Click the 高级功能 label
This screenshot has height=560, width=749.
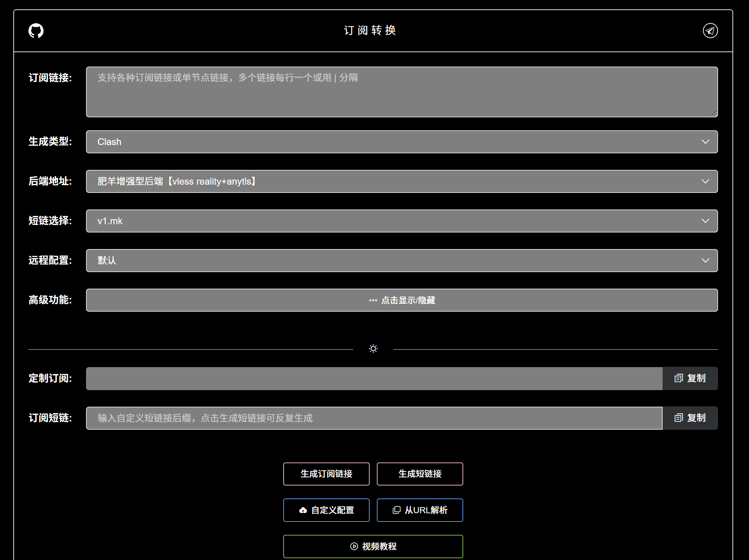pos(50,300)
